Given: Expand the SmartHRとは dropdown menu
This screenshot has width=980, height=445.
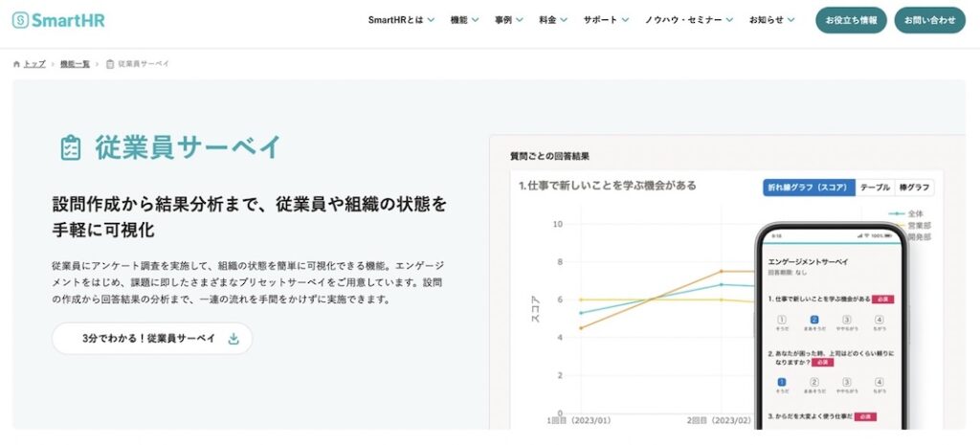Looking at the screenshot, I should 401,20.
